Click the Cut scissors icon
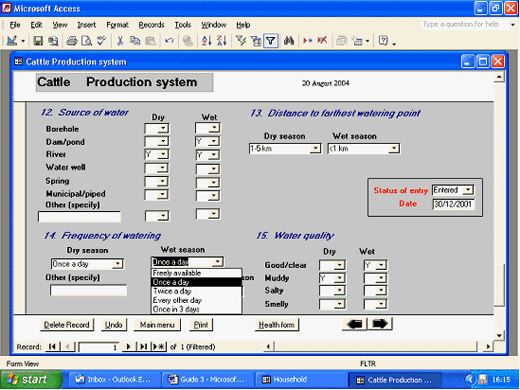This screenshot has height=390, width=520. click(x=120, y=41)
